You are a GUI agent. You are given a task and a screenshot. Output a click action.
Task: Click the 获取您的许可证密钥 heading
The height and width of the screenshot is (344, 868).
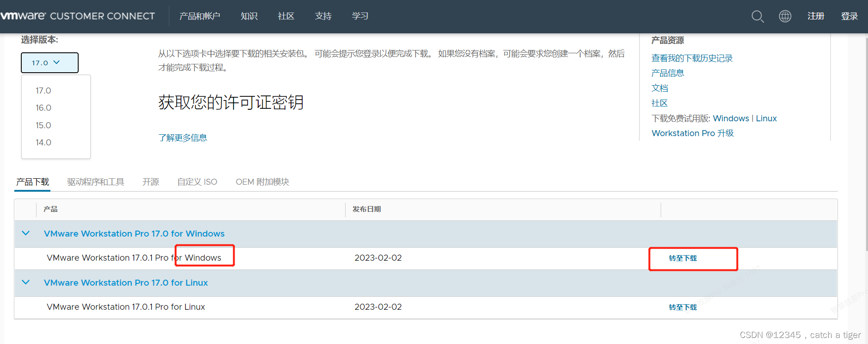click(231, 102)
